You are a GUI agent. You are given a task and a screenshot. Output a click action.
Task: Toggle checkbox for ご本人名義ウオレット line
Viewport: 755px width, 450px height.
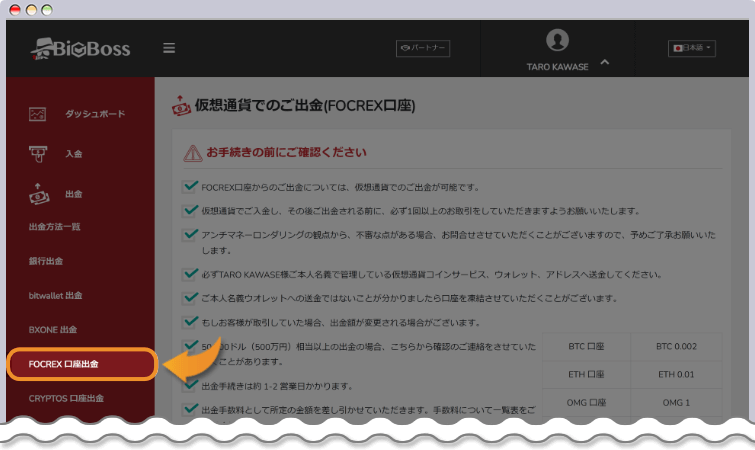coord(190,298)
